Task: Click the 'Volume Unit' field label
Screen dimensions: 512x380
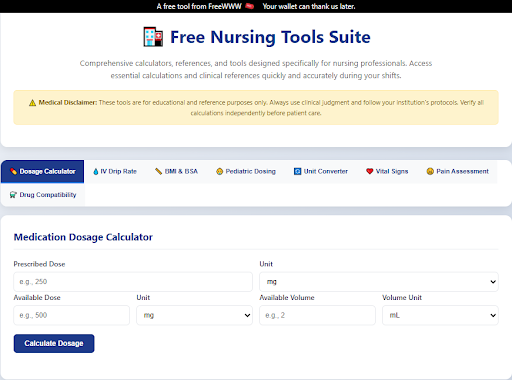Action: (402, 298)
